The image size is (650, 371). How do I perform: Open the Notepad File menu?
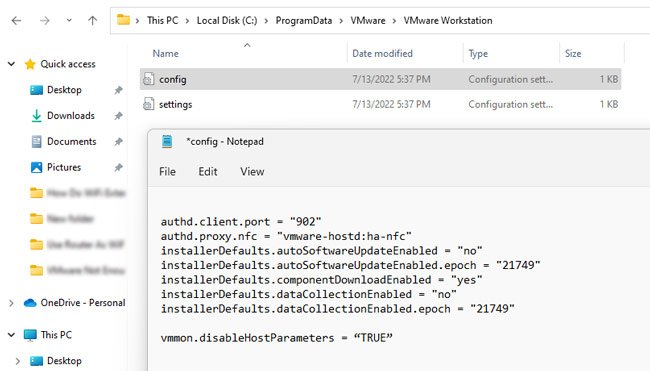click(x=167, y=172)
